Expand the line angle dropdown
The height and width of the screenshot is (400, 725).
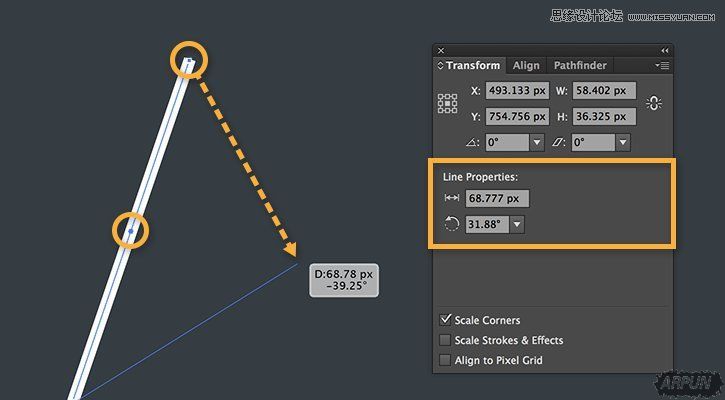pos(517,225)
